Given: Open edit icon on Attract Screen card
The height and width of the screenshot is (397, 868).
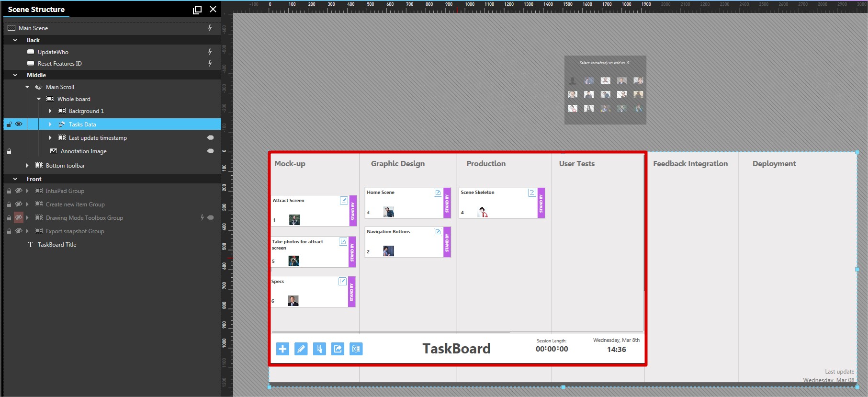Looking at the screenshot, I should coord(344,200).
